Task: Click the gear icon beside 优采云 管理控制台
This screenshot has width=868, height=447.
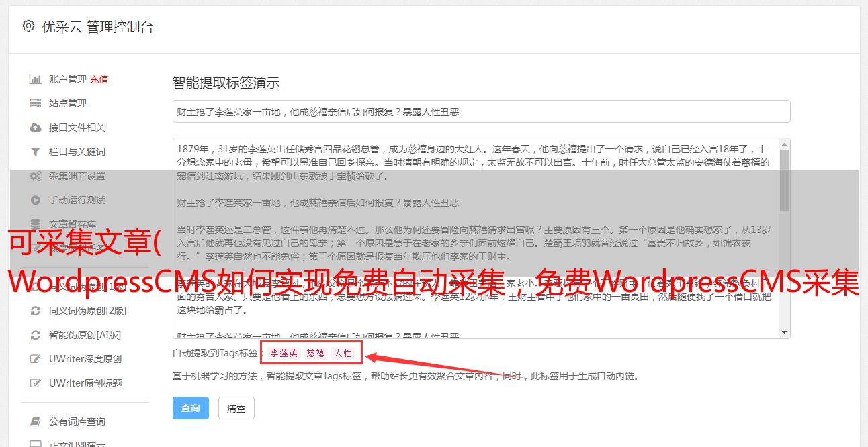Action: 28,26
